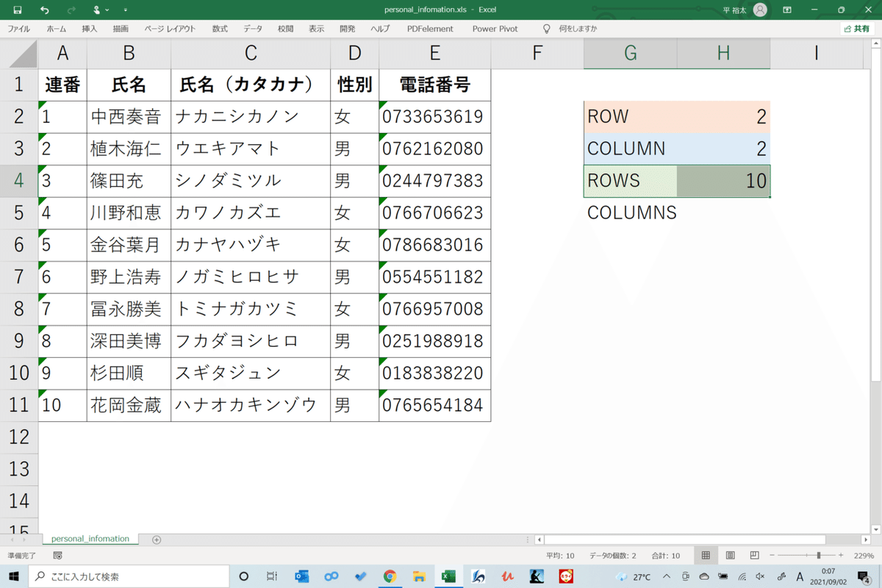Click the zoom slider handle

coord(819,556)
